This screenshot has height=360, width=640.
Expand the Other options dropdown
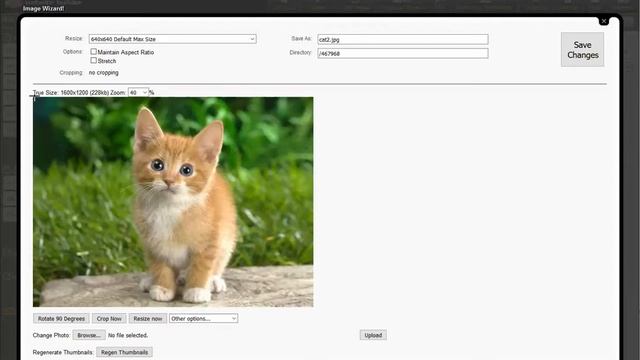(203, 318)
